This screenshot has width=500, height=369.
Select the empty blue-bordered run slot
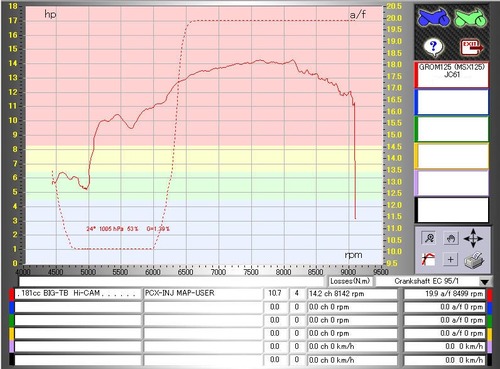(452, 102)
